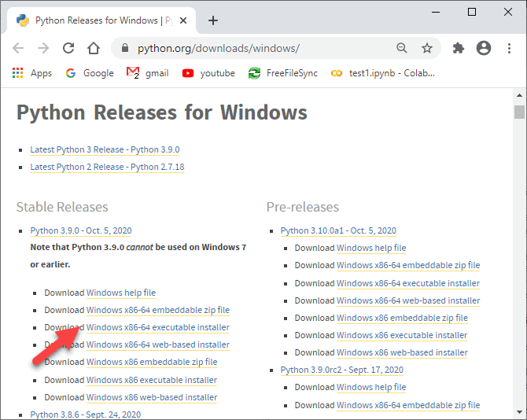Download 3.10.0a1 x86-64 embeddable zip file
The image size is (527, 420).
(x=408, y=265)
